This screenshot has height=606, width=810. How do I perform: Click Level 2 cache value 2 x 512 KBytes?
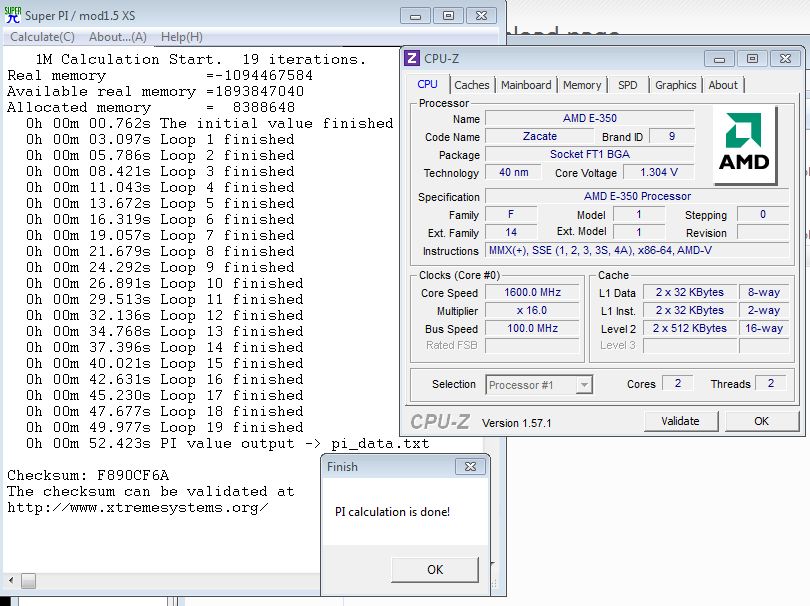(690, 329)
